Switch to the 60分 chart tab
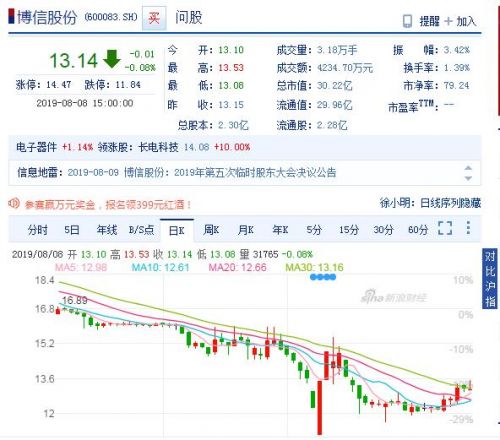Viewport: 500px width, 440px height. 418,230
